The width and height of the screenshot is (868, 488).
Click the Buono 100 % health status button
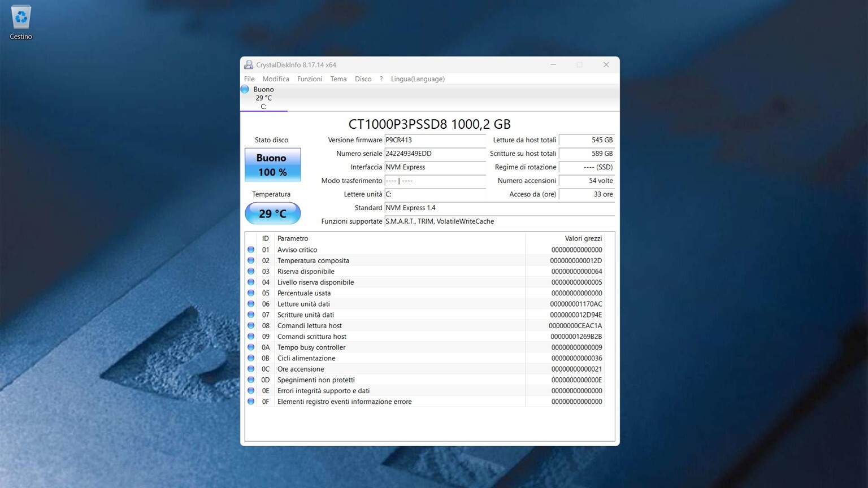click(272, 165)
